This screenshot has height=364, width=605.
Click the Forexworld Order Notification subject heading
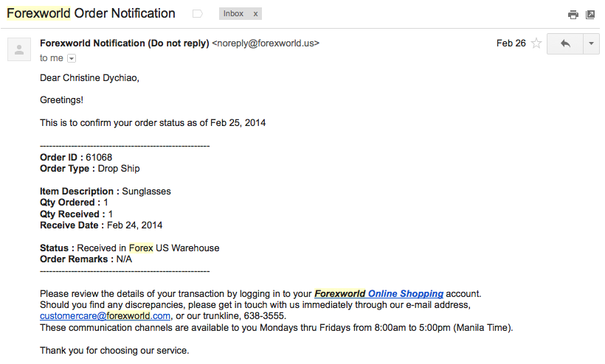pos(91,13)
